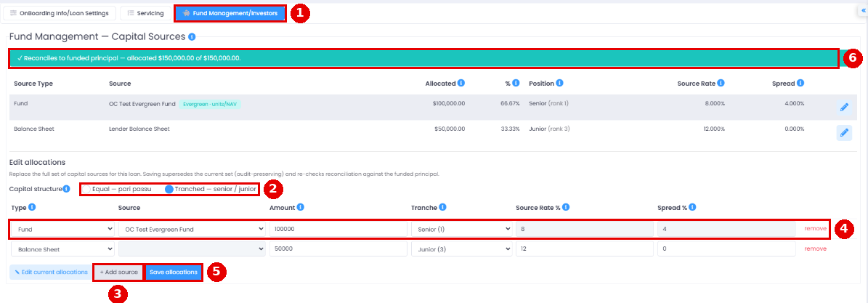Click the info icon next to the Source Rate column header
Viewport: 868px width, 303px height.
pos(721,83)
